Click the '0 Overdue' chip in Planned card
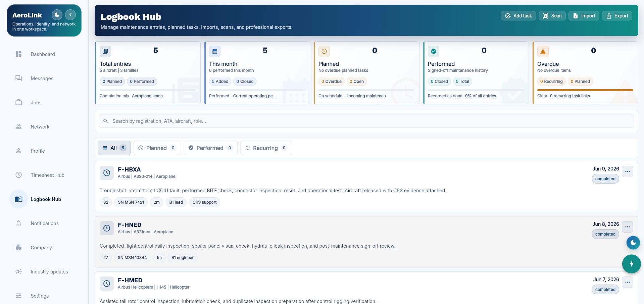The height and width of the screenshot is (304, 644). pyautogui.click(x=332, y=82)
